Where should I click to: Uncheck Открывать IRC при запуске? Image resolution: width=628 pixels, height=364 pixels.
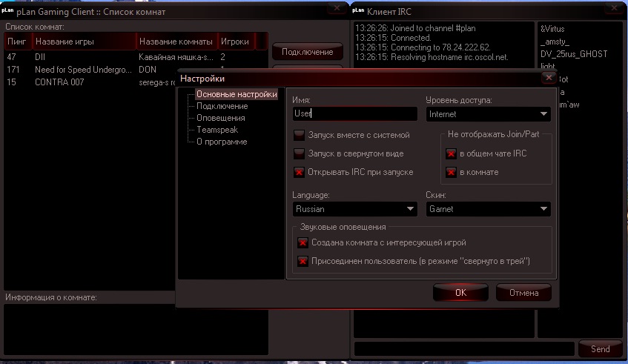coord(300,172)
